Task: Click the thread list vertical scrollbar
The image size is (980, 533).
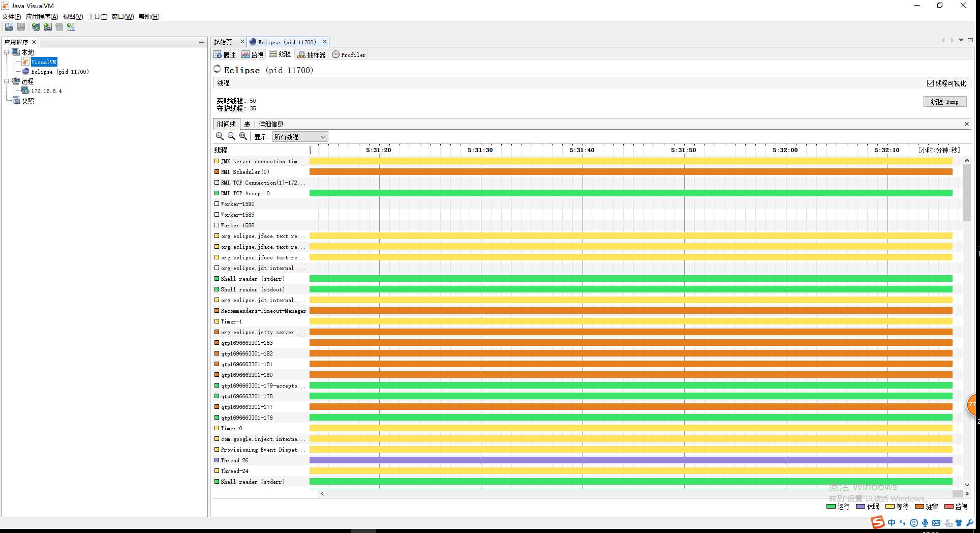Action: [x=967, y=193]
